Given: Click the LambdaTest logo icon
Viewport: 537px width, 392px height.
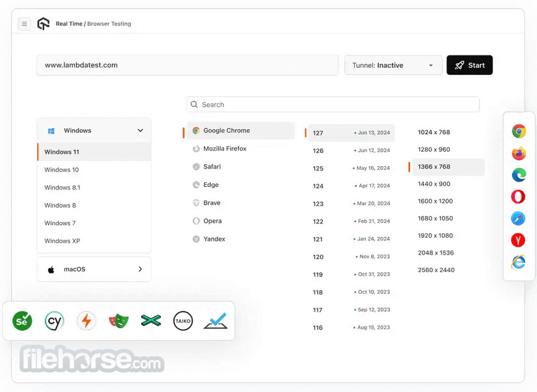Looking at the screenshot, I should click(44, 23).
